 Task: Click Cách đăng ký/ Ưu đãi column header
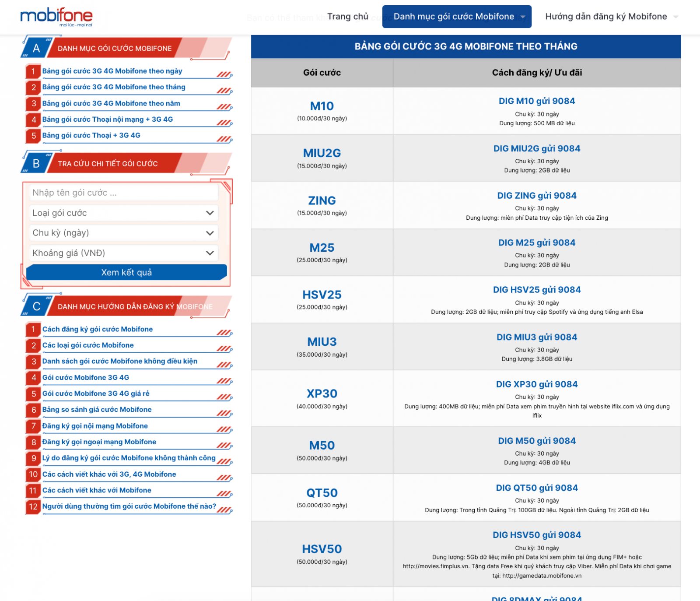pos(537,73)
